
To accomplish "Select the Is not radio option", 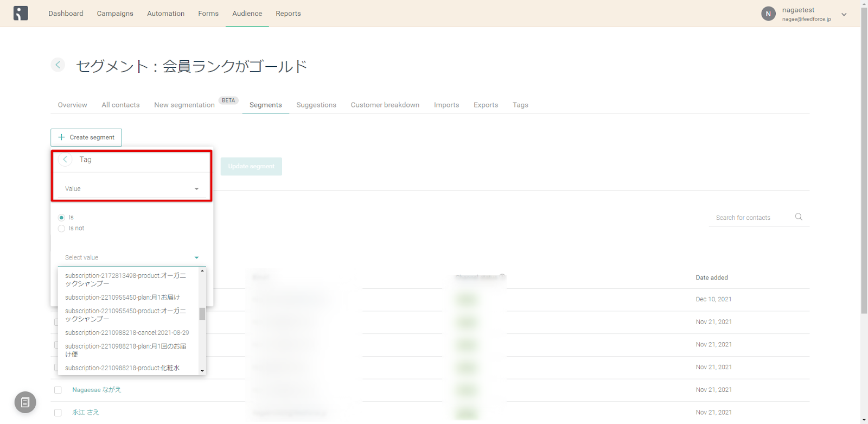I will (61, 229).
